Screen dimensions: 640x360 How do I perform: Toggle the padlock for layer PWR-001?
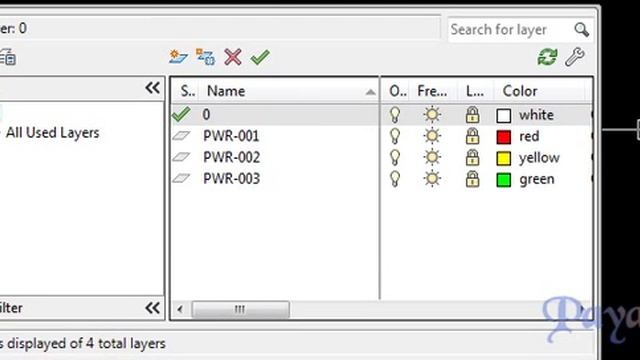[473, 136]
